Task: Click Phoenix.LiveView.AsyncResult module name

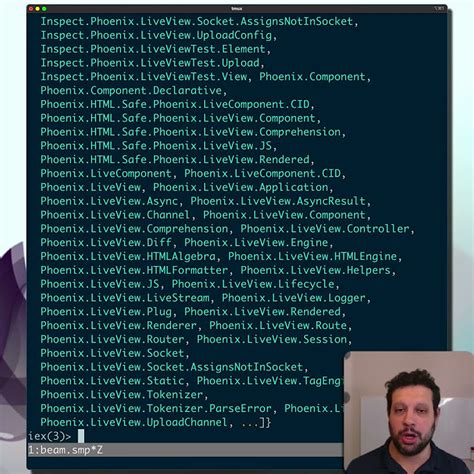Action: (278, 201)
